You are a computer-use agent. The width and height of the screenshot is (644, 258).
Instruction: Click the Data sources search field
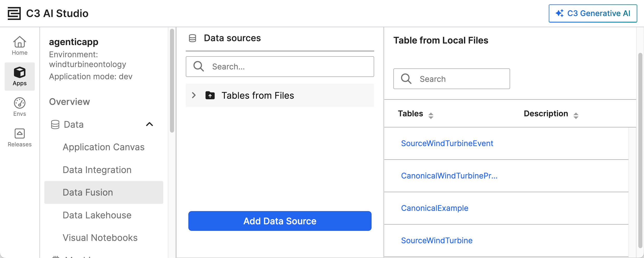pyautogui.click(x=280, y=67)
